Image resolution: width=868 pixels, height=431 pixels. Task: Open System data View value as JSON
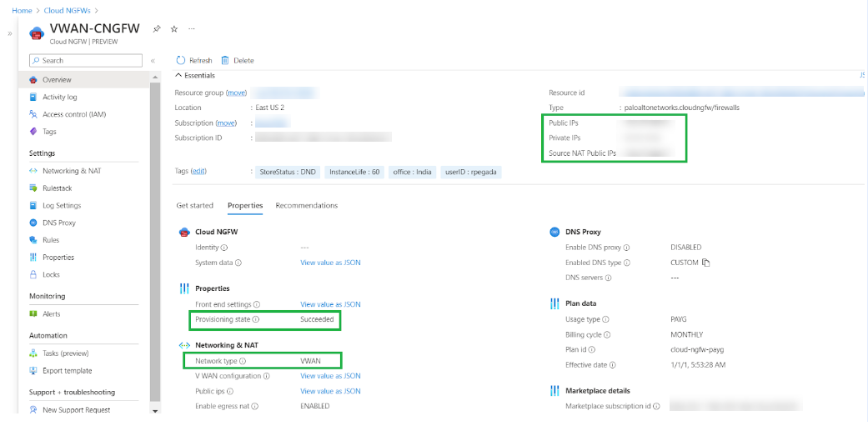330,263
